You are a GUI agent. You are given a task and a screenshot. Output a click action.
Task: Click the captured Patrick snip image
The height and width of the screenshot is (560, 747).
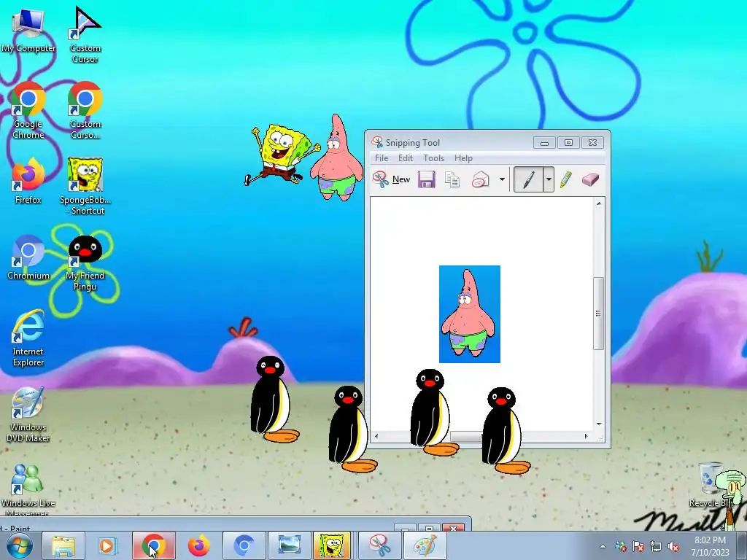[469, 314]
